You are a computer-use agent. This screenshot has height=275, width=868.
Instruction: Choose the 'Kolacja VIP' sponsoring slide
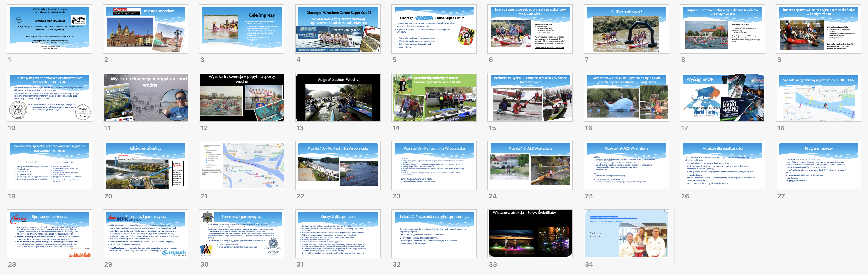434,233
